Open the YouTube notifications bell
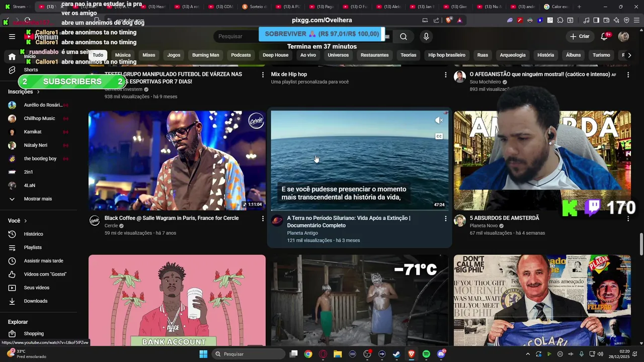Image resolution: width=644 pixels, height=362 pixels. [605, 36]
